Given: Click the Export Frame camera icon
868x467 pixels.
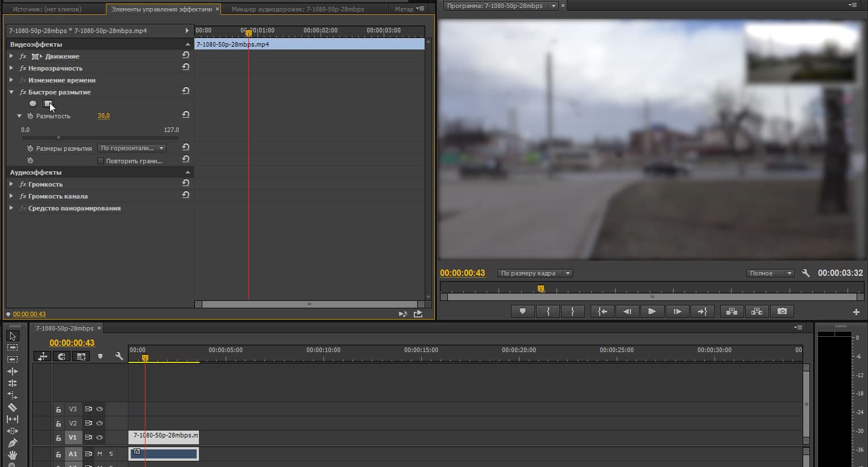Looking at the screenshot, I should pos(782,311).
